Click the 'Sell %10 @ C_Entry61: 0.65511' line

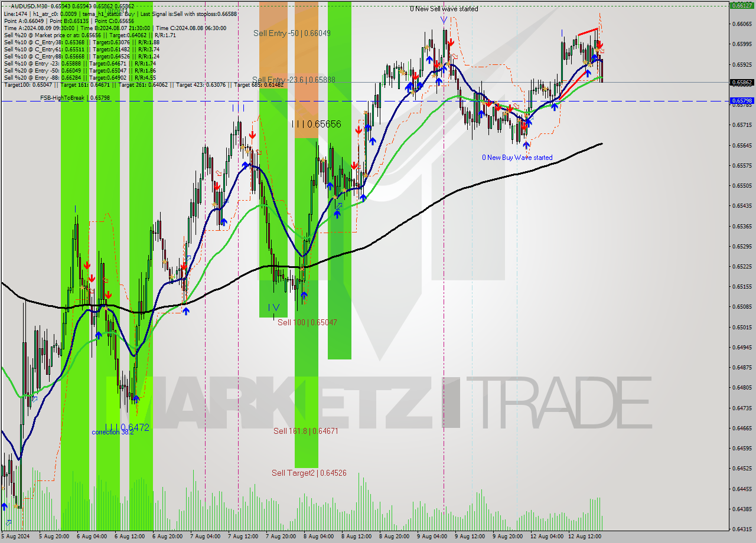pos(82,49)
